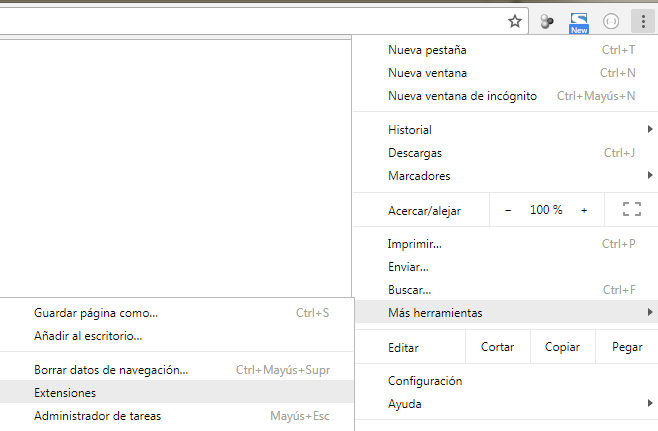Click the blue extension icon labeled New
The width and height of the screenshot is (658, 431).
click(x=578, y=22)
